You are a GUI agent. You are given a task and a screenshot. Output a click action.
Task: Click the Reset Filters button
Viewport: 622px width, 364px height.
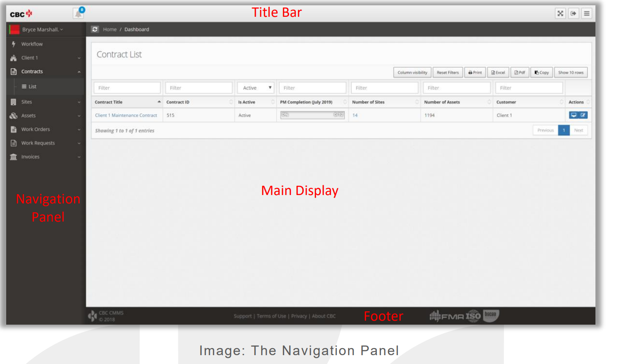click(x=448, y=73)
